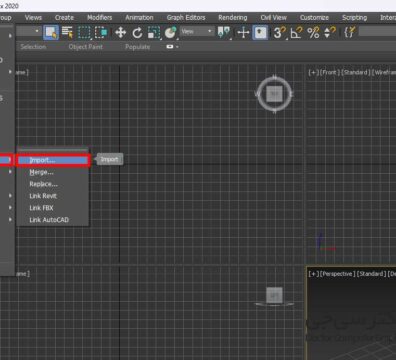This screenshot has width=396, height=360.
Task: Choose Replace... in the submenu
Action: [x=53, y=184]
